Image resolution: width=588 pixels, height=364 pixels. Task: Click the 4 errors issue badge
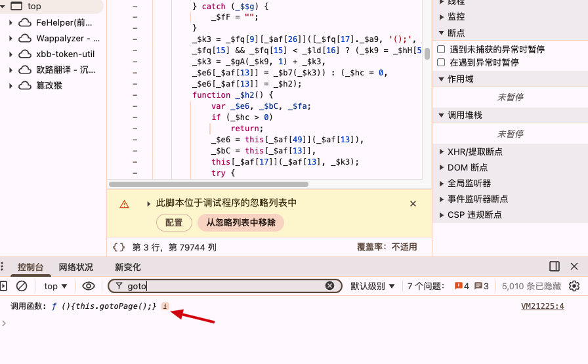coord(462,287)
